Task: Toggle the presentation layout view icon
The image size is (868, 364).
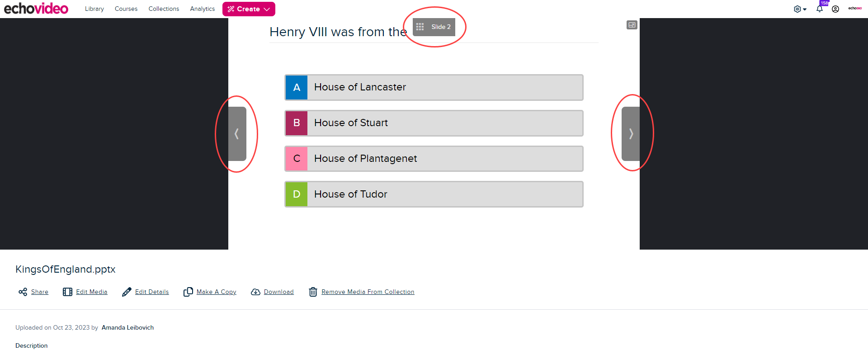Action: click(x=632, y=25)
